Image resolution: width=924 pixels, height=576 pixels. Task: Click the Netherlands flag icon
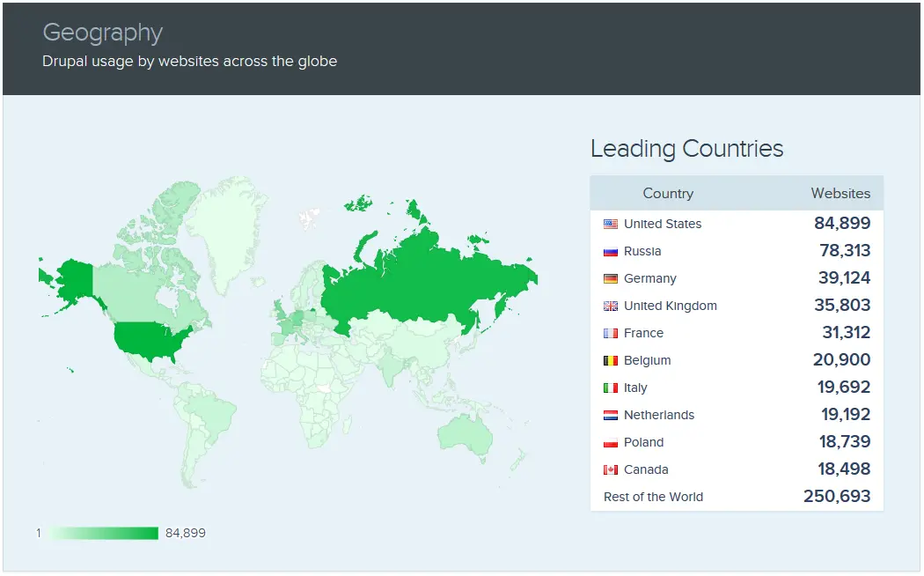(x=611, y=415)
